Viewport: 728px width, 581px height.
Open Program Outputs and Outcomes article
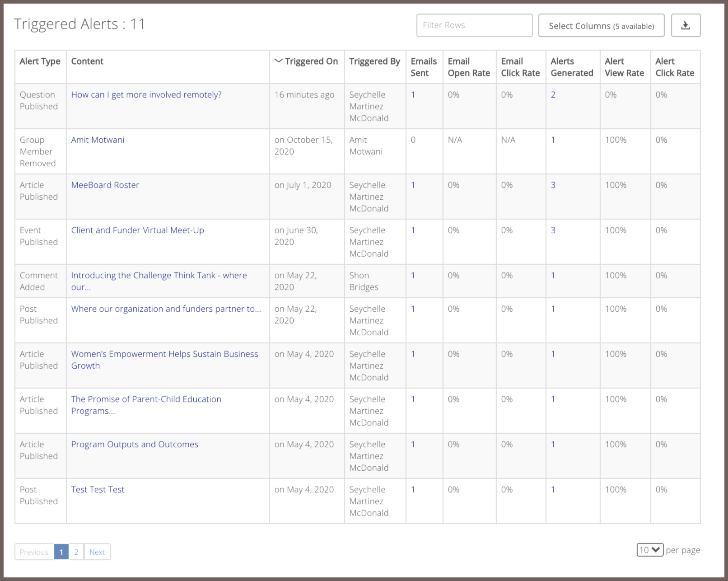point(135,444)
